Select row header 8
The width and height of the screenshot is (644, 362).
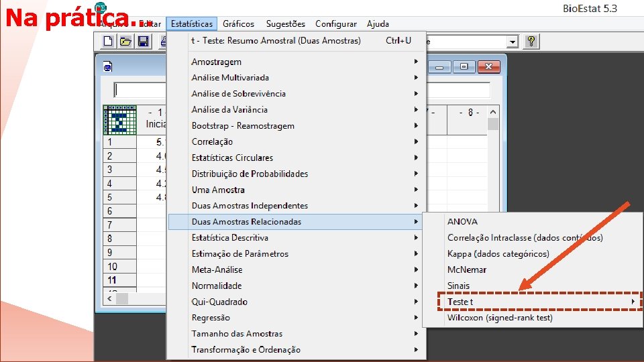tap(119, 239)
